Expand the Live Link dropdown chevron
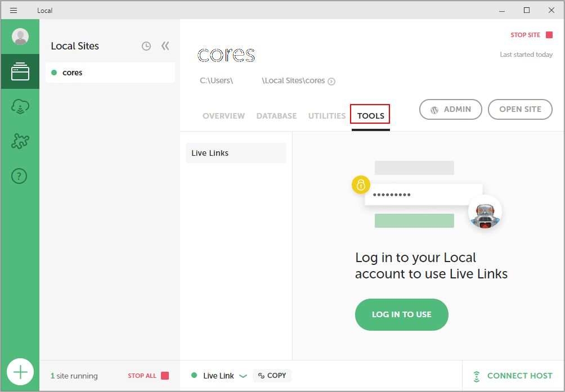The height and width of the screenshot is (392, 565). [x=243, y=376]
